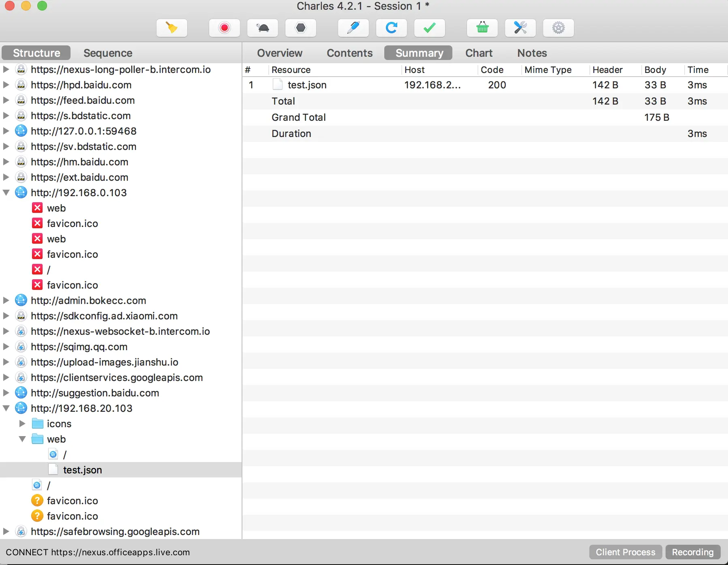Toggle throttling with the turtle icon

click(x=263, y=28)
